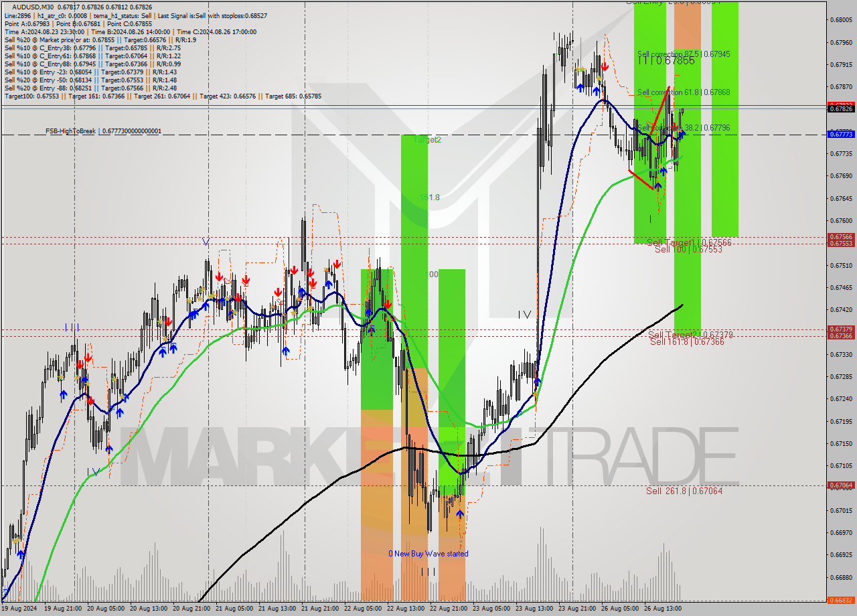Select the 'Sell 100 | 0.67553' label

(688, 249)
